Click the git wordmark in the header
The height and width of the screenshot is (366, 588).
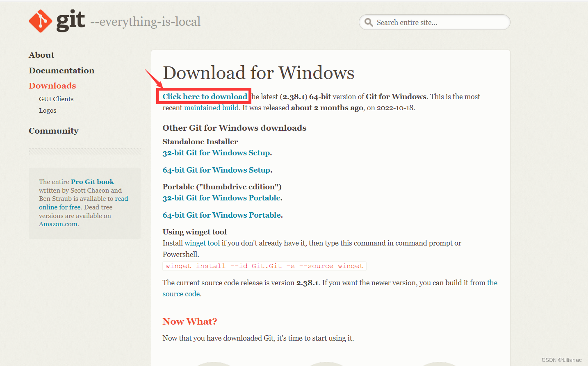(x=71, y=20)
